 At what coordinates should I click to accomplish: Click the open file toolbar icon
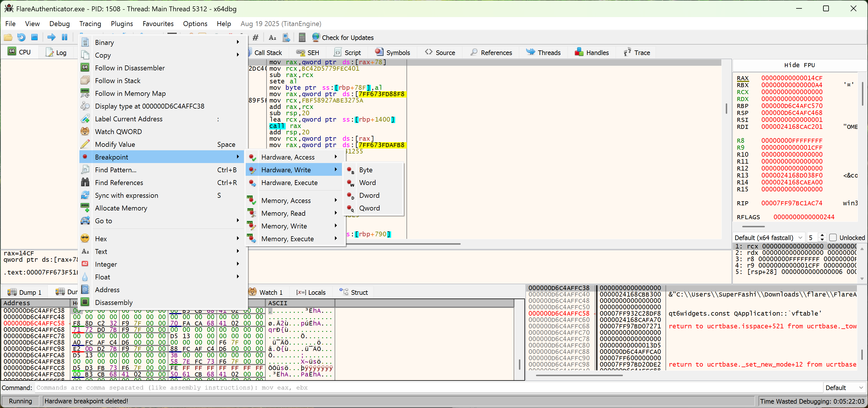tap(8, 37)
